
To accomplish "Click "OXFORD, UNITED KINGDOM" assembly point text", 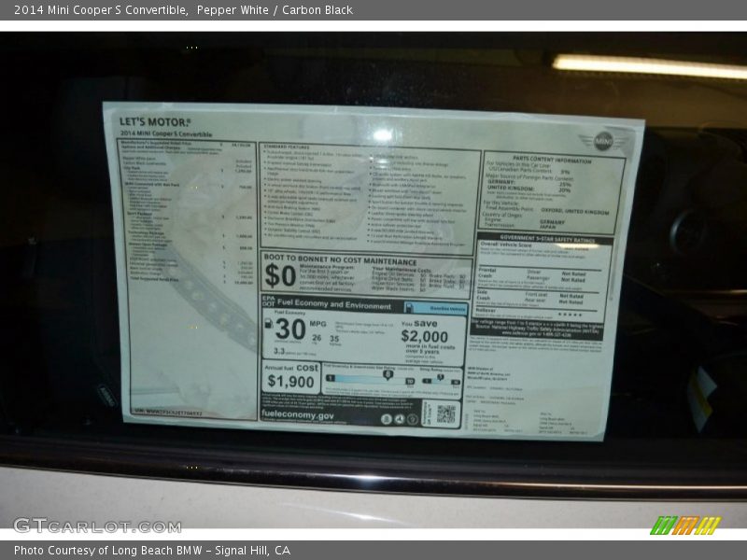I will click(x=575, y=211).
